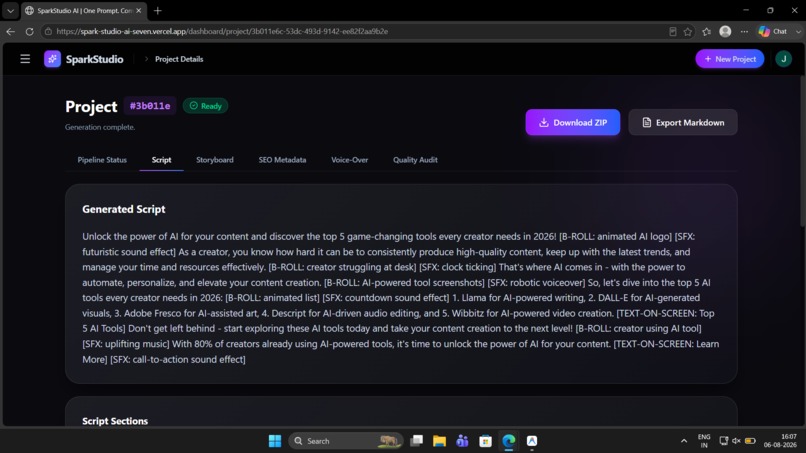This screenshot has height=453, width=806.
Task: Click the Edge browser taskbar icon
Action: [508, 441]
